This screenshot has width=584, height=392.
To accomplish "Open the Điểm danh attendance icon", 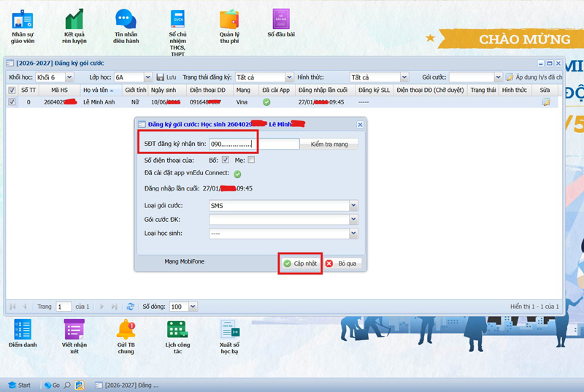I will pos(23,329).
